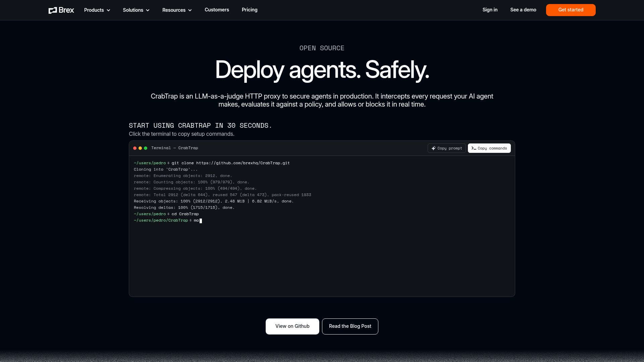Image resolution: width=644 pixels, height=362 pixels.
Task: Click 'Terminal — CrabTrap' title text
Action: (174, 148)
